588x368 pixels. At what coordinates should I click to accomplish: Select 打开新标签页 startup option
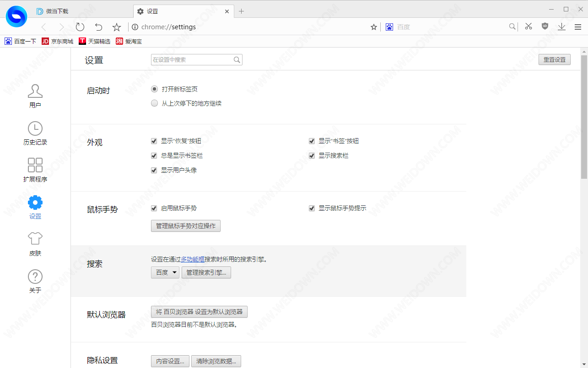point(155,89)
